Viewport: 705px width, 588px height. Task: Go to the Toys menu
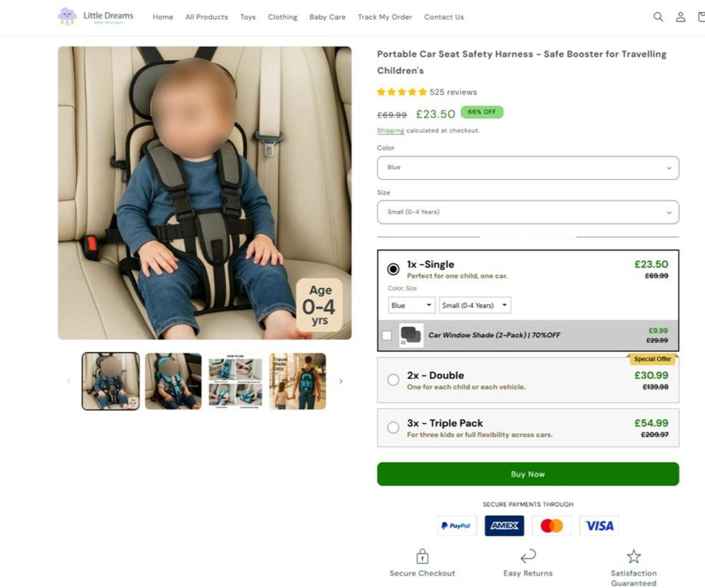[x=248, y=17]
